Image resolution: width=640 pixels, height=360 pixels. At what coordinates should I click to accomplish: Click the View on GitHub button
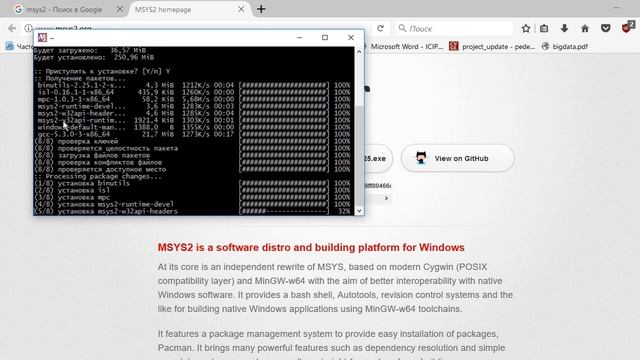coord(458,158)
